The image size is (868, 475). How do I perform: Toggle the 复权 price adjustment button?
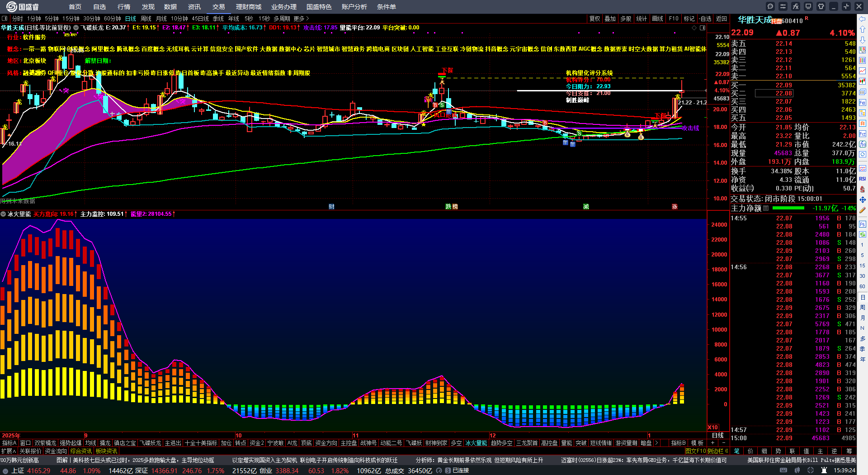(x=595, y=19)
